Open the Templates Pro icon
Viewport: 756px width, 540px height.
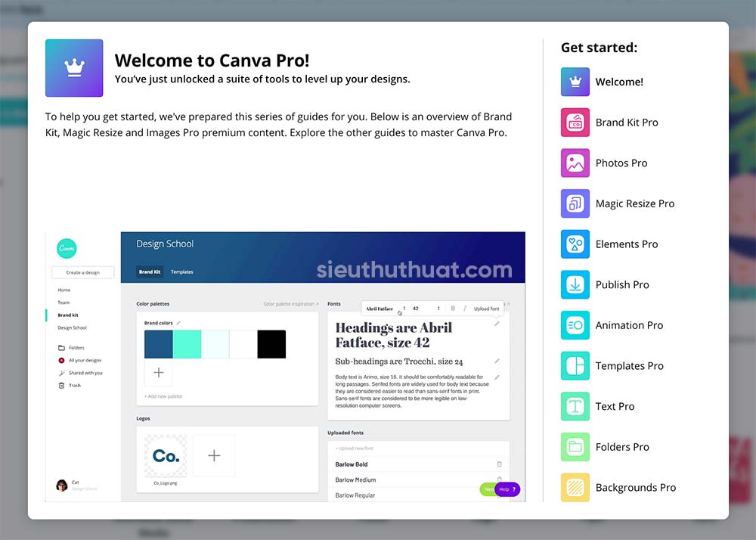[575, 365]
